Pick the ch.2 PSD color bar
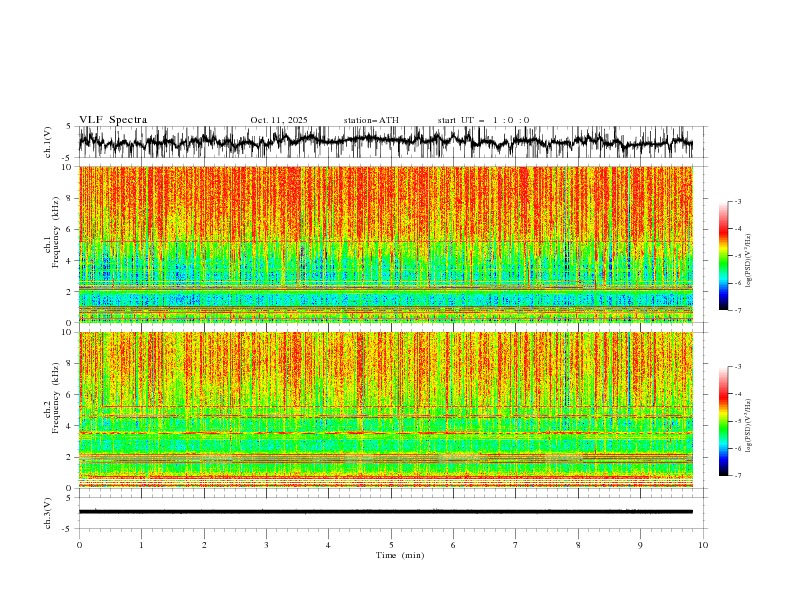The image size is (792, 612). (x=723, y=421)
